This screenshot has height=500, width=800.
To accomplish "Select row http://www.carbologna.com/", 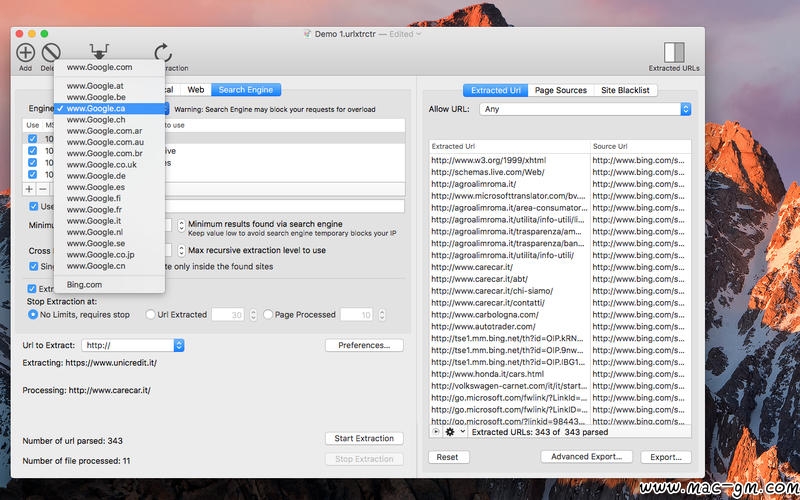I will coord(560,314).
